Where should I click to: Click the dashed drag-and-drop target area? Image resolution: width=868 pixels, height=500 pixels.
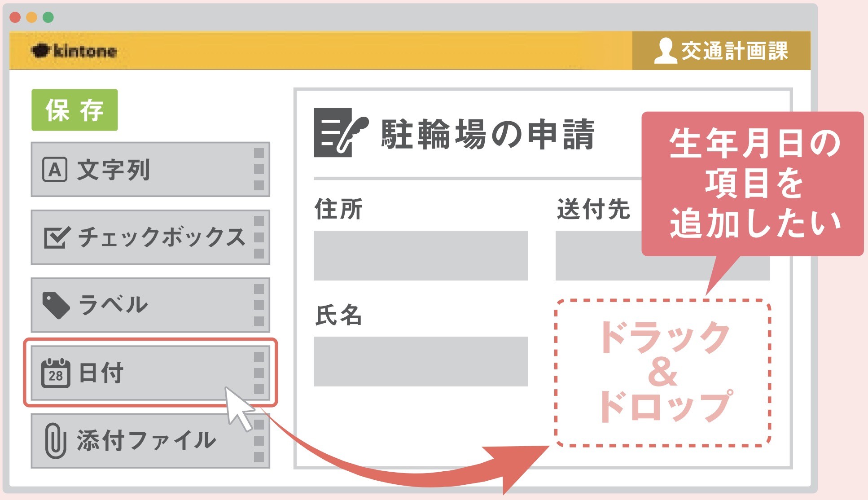click(x=663, y=373)
